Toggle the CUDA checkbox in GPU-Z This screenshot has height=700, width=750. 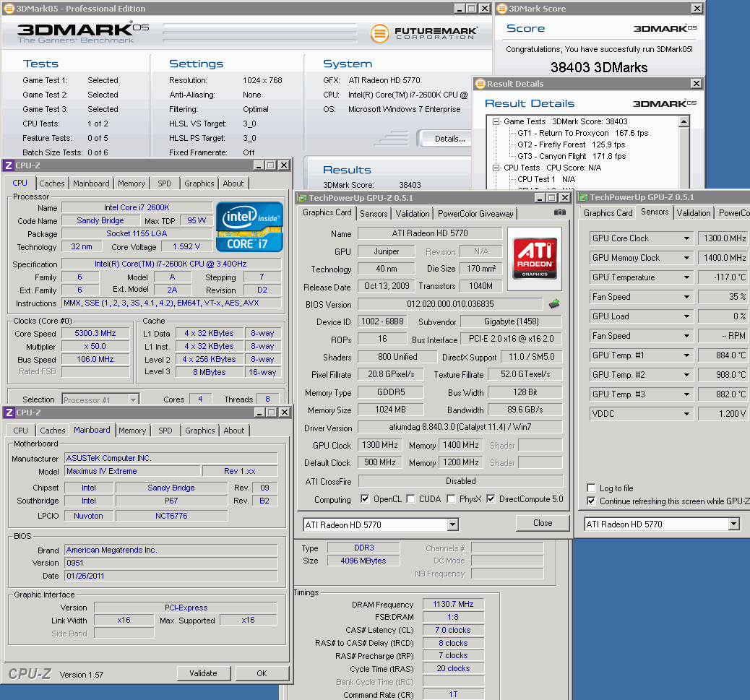[410, 498]
